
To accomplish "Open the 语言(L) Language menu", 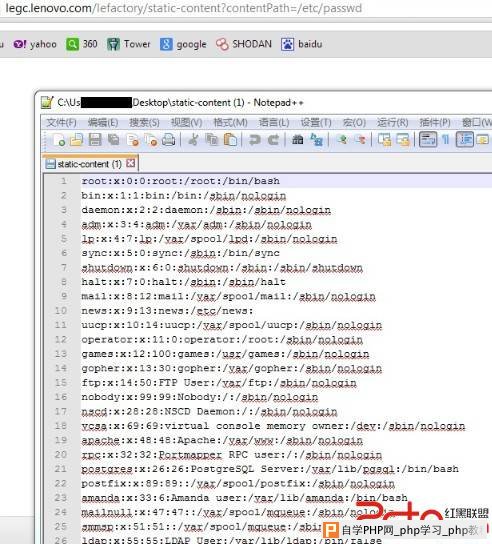I will point(274,122).
